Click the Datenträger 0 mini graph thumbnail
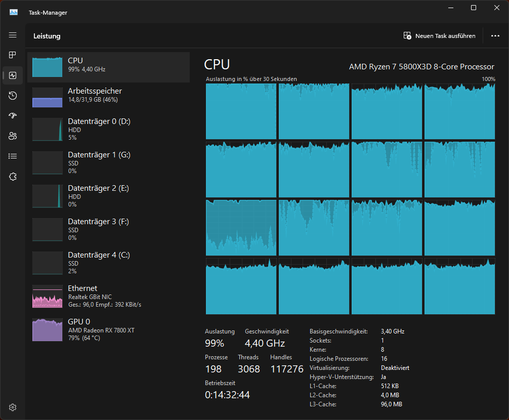 [48, 129]
